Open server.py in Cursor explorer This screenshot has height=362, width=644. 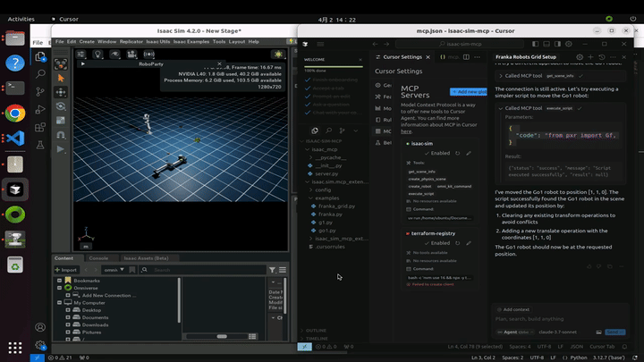[x=326, y=173]
